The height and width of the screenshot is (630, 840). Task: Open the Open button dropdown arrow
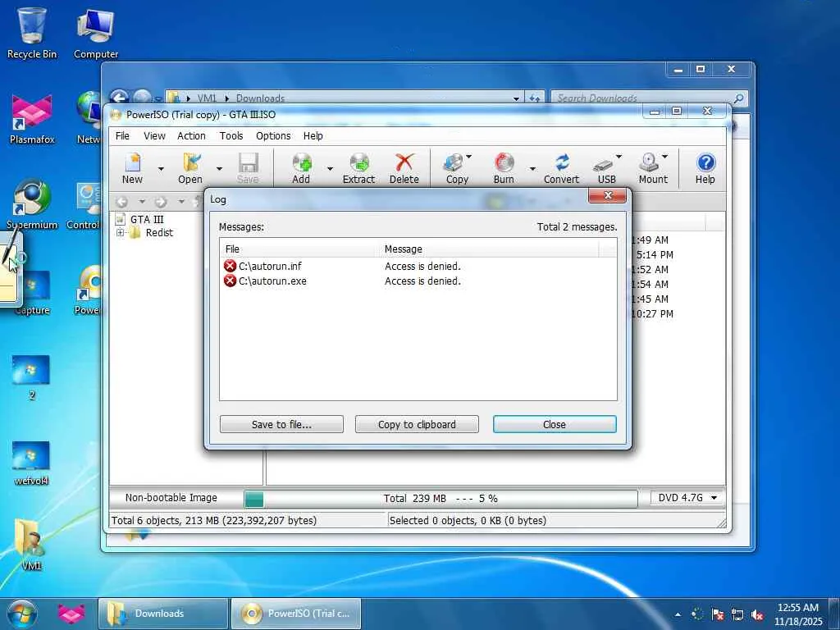[x=219, y=169]
